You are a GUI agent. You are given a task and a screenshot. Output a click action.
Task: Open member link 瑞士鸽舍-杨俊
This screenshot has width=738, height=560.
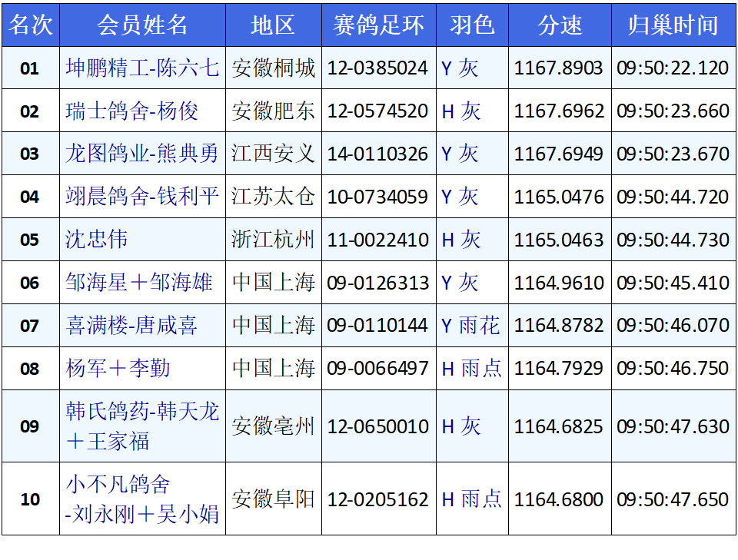[x=131, y=111]
